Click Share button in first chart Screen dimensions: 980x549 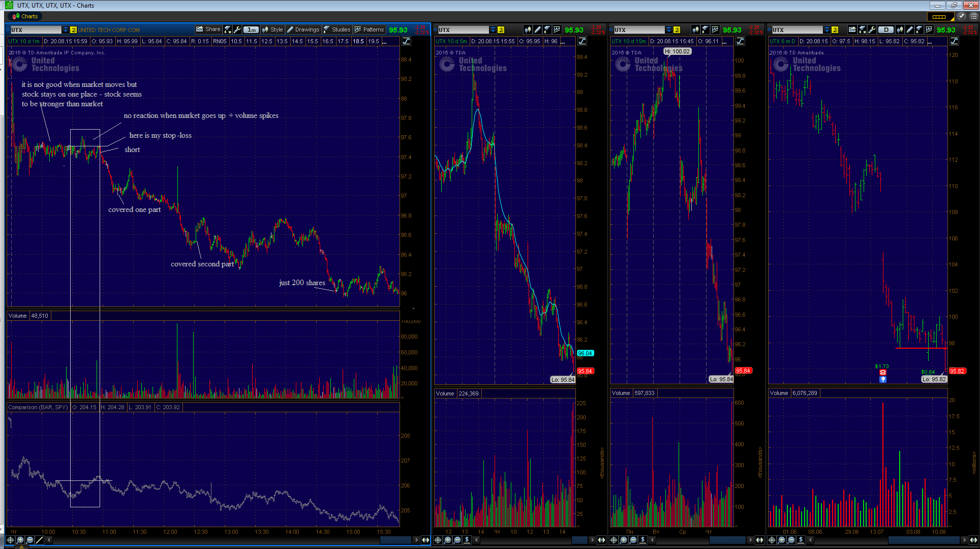[208, 29]
